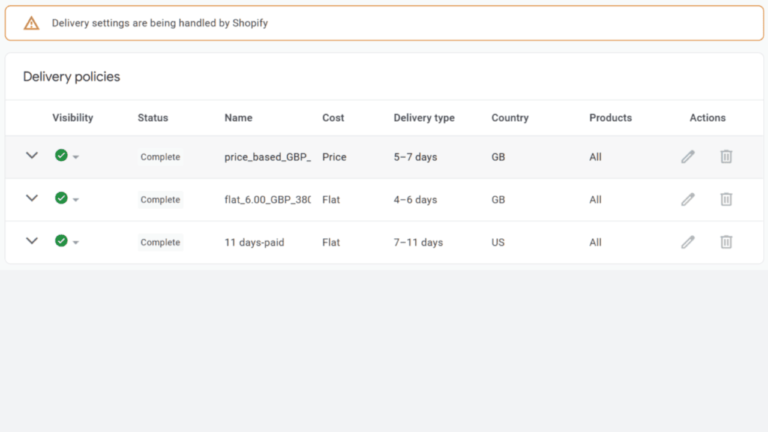Click the Status column header
The image size is (768, 432).
pos(153,118)
